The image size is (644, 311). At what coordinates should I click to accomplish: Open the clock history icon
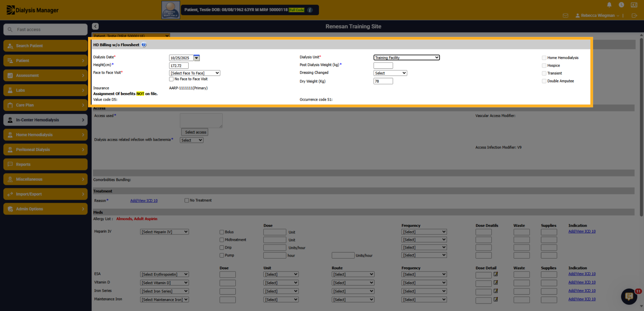click(621, 5)
